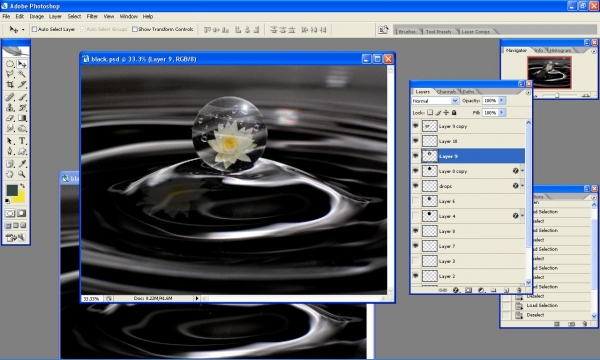600x360 pixels.
Task: Select the Lasso tool
Action: (x=10, y=74)
